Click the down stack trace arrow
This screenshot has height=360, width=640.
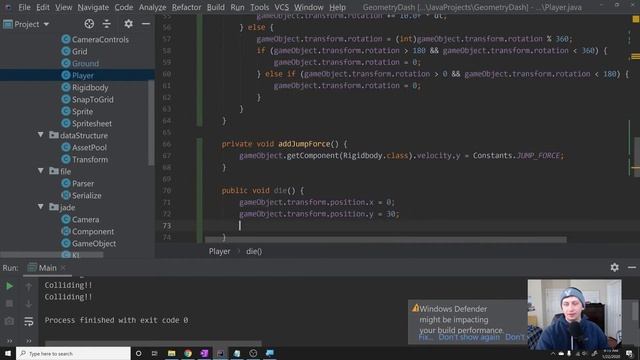click(x=29, y=304)
